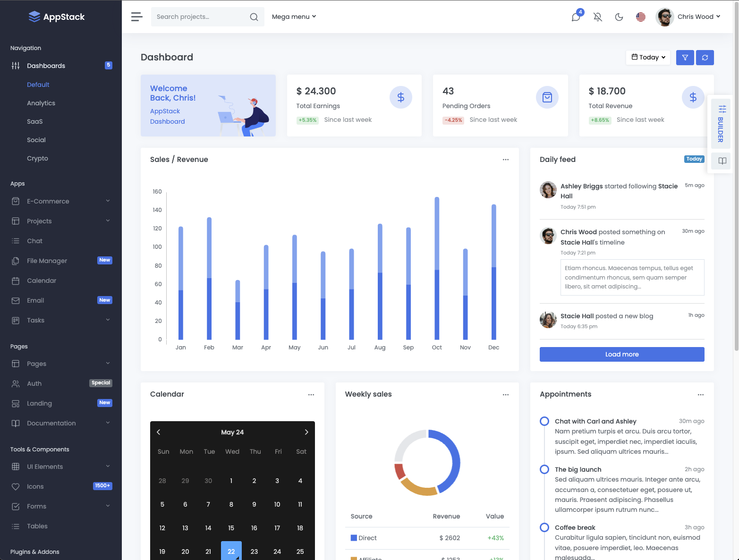Open Sales / Revenue three-dot options
739x560 pixels.
pyautogui.click(x=506, y=160)
